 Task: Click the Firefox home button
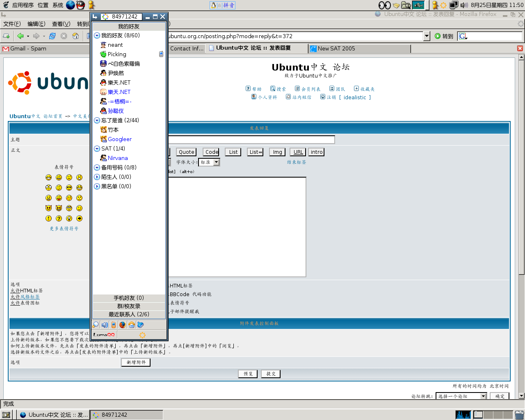75,36
